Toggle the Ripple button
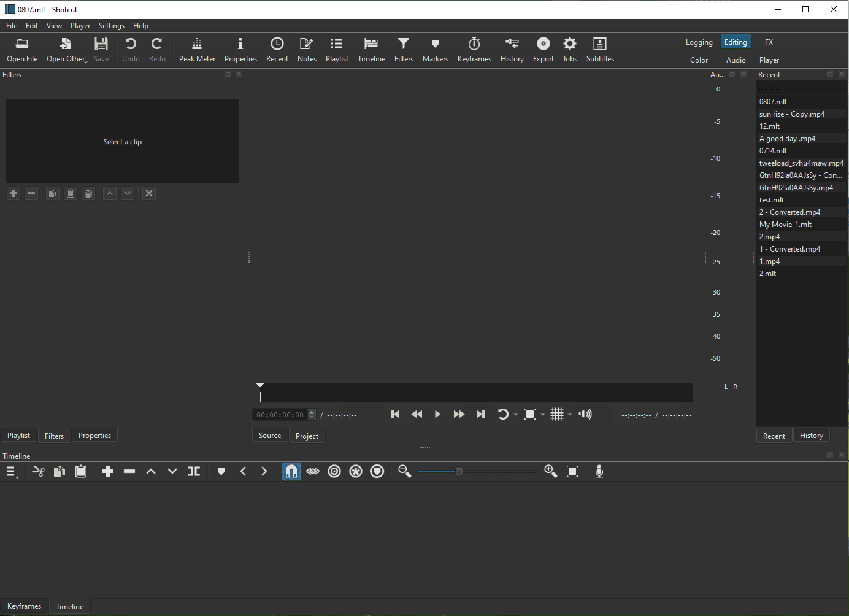This screenshot has height=616, width=849. (334, 471)
